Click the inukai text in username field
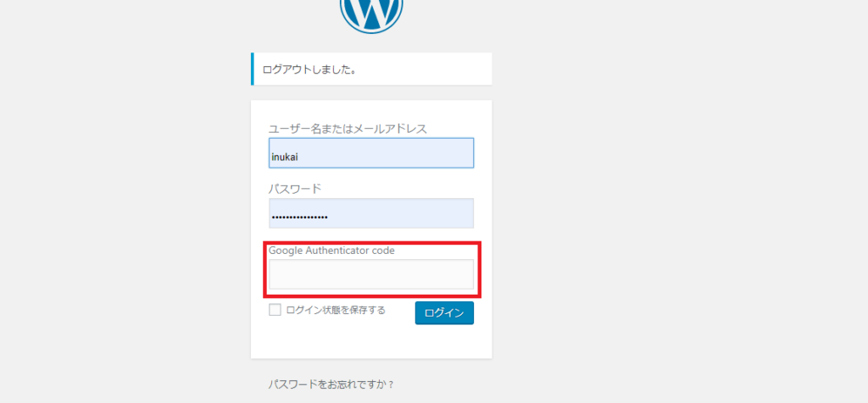Viewport: 868px width, 403px height. [x=283, y=156]
